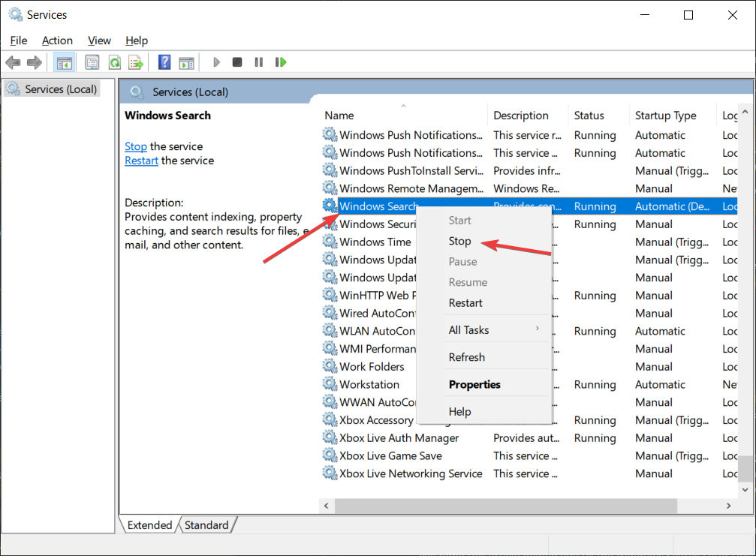Click the Forward arrow toolbar icon

[35, 62]
